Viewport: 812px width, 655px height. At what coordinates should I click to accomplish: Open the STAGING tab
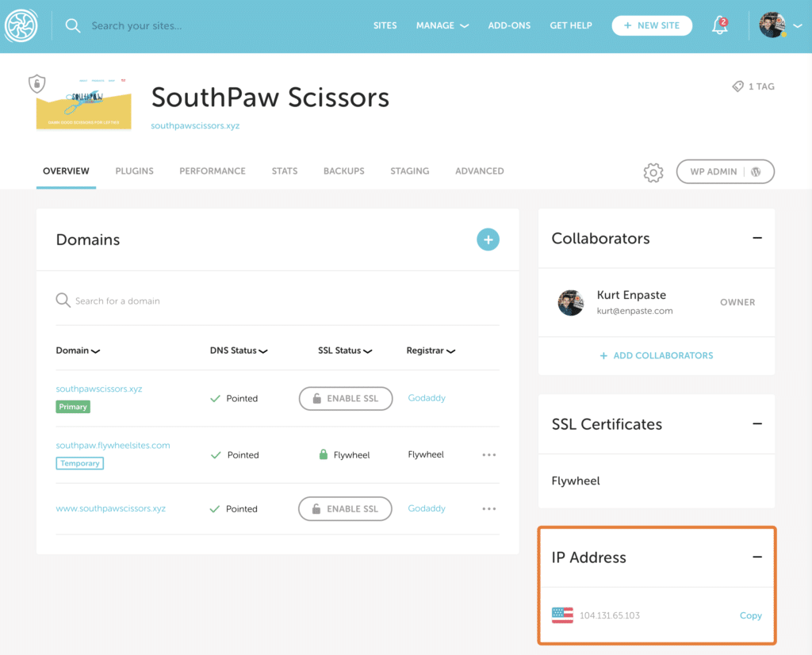tap(409, 170)
